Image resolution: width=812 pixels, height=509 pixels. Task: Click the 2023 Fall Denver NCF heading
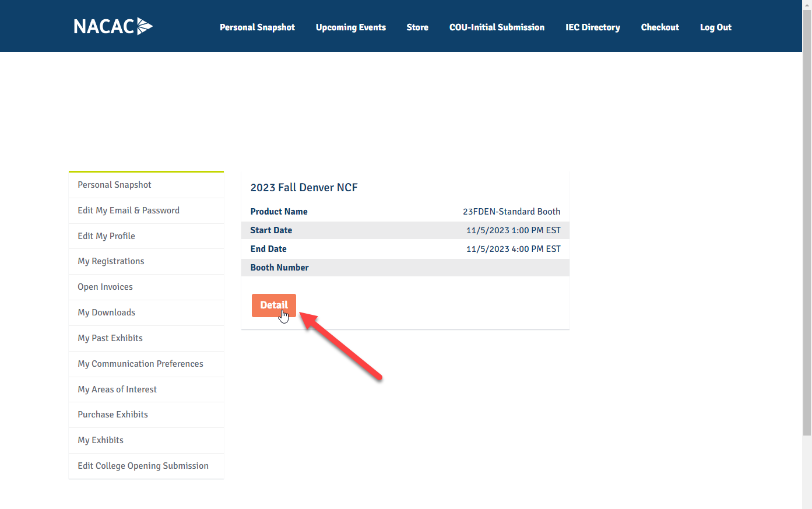pos(304,188)
